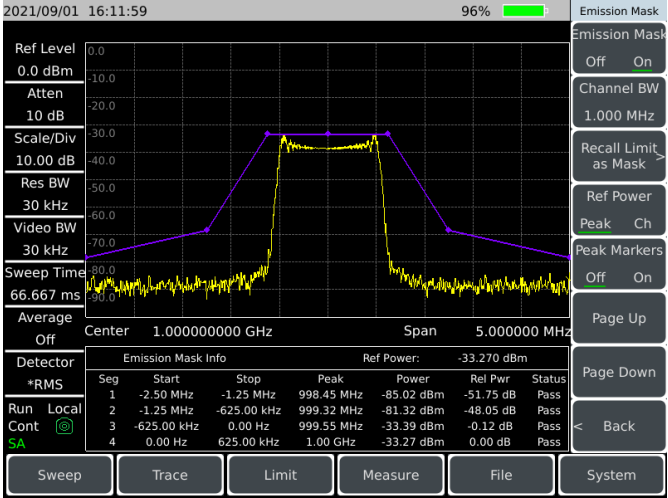Screen dimensions: 668x498
Task: Select the Page Down softkey
Action: (619, 372)
